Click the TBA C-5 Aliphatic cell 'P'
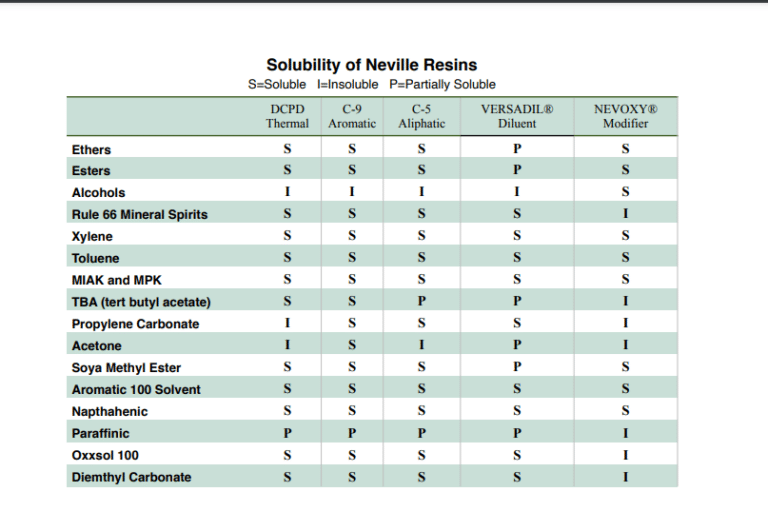Image resolution: width=768 pixels, height=531 pixels. coord(421,301)
